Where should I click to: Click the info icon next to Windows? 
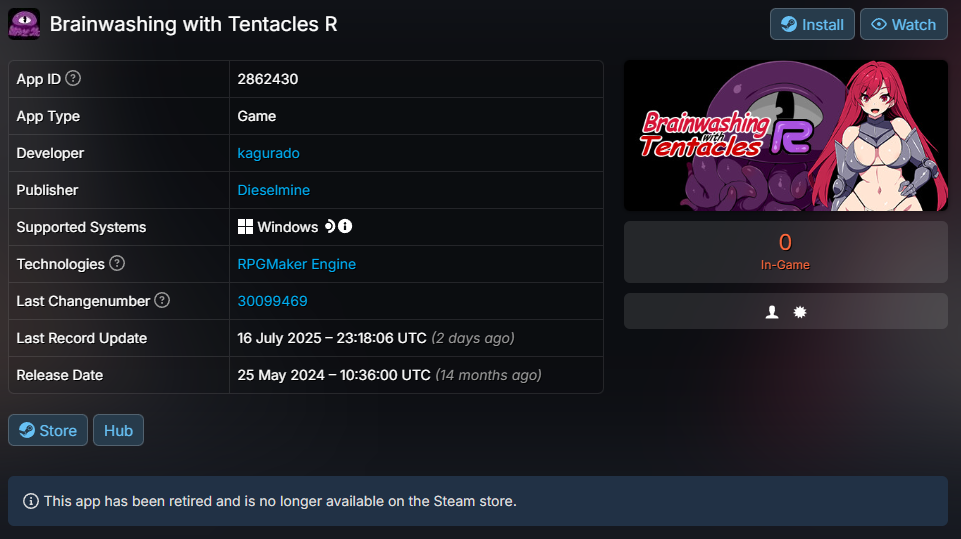[x=345, y=226]
